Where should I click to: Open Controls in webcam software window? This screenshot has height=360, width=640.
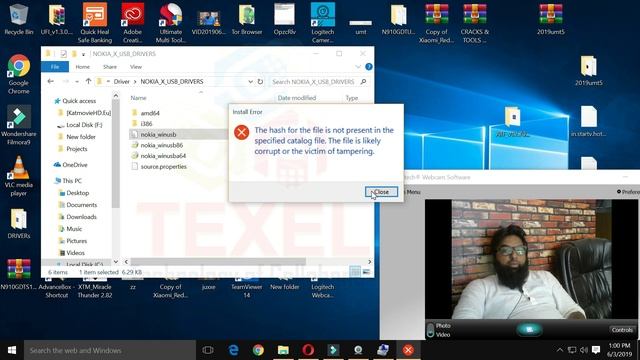[622, 330]
